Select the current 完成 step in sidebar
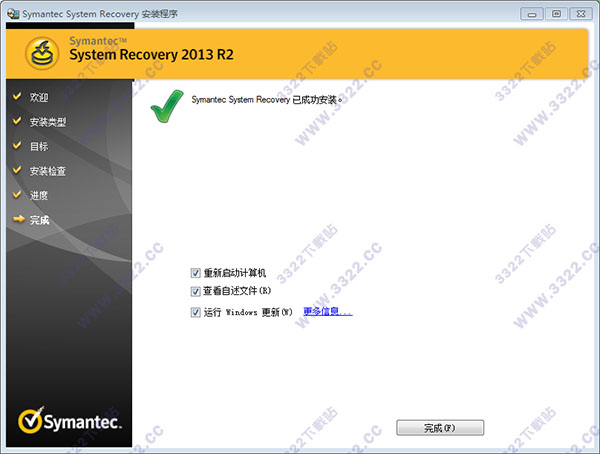The height and width of the screenshot is (454, 600). (x=39, y=220)
